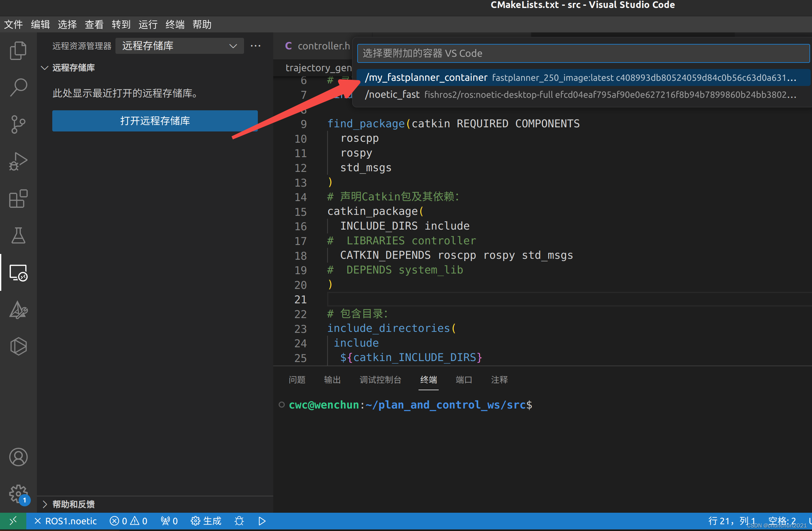812x531 pixels.
Task: Click the container picker input field
Action: click(583, 53)
